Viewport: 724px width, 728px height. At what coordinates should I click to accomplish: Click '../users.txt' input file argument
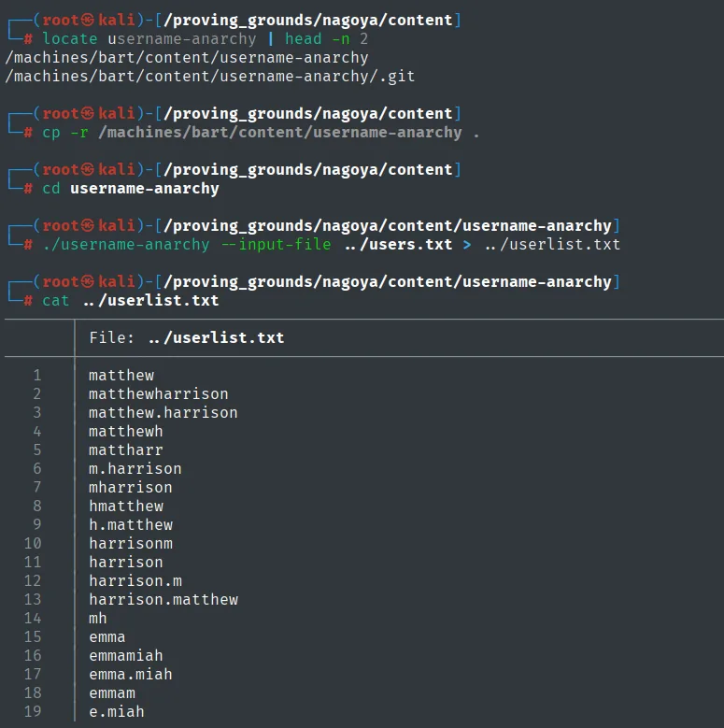pos(399,244)
